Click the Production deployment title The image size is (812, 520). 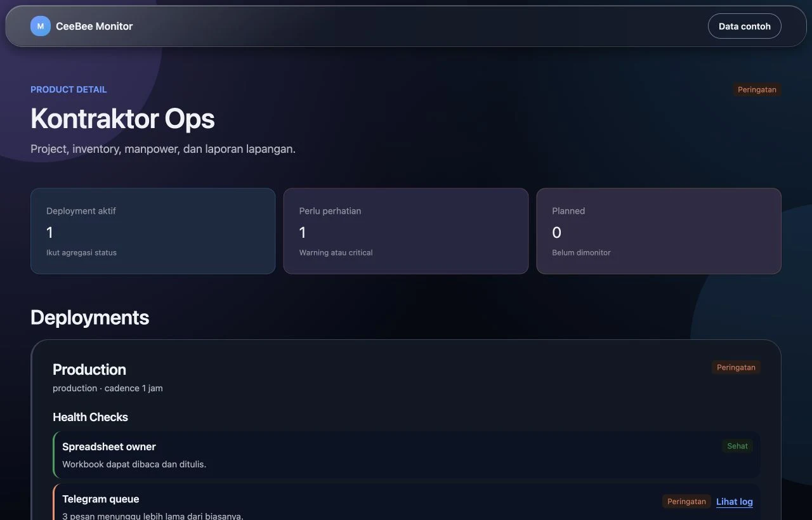[89, 370]
